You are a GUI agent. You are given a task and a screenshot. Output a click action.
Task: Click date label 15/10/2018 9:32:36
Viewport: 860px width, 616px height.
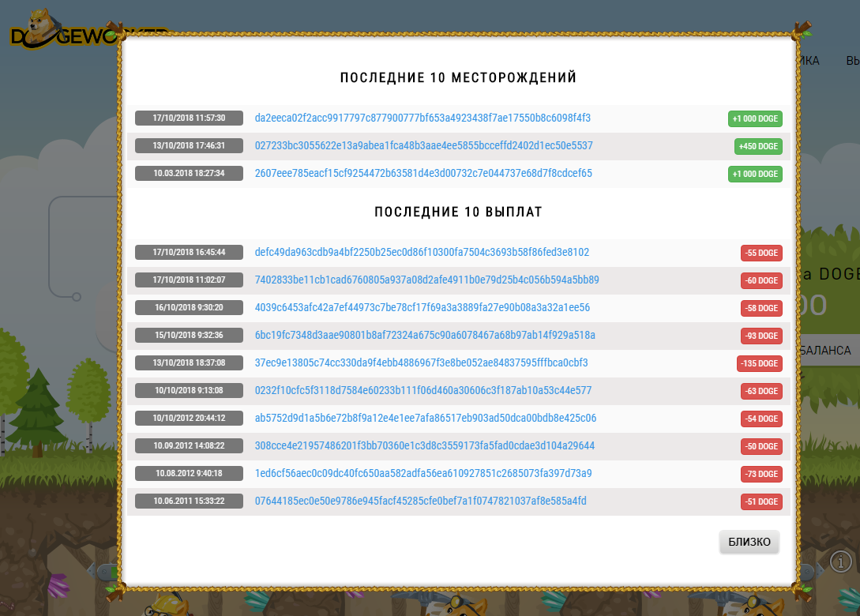[189, 335]
